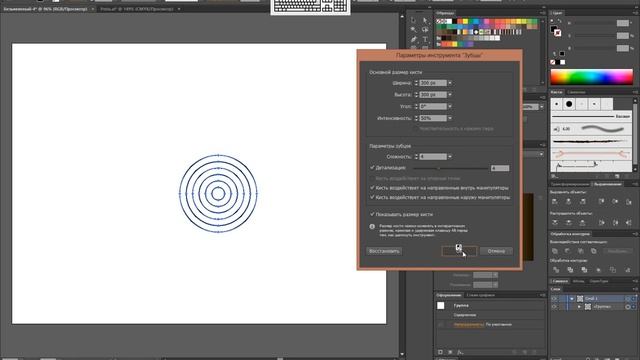Click Pathfinder Merge icon
The image size is (640, 360).
[584, 270]
